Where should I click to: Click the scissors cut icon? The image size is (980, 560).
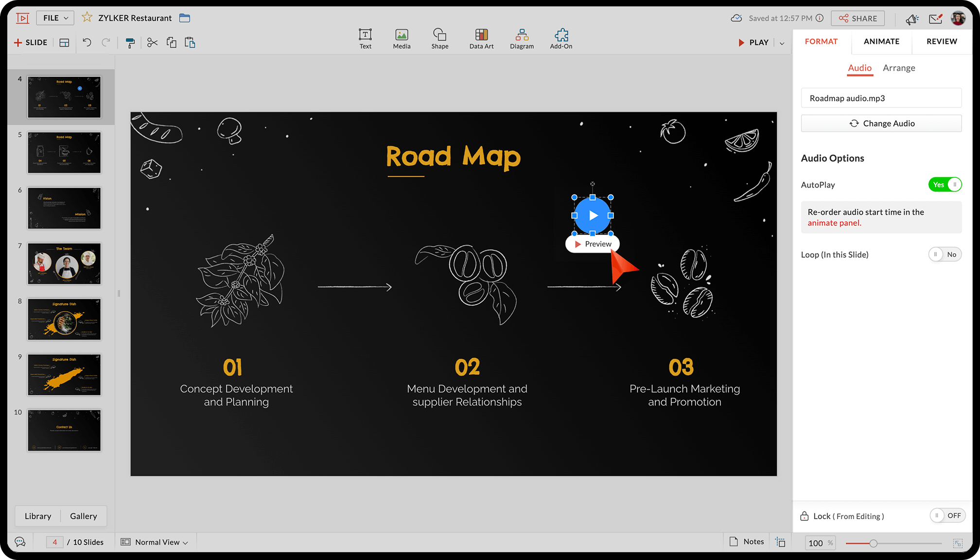tap(152, 43)
